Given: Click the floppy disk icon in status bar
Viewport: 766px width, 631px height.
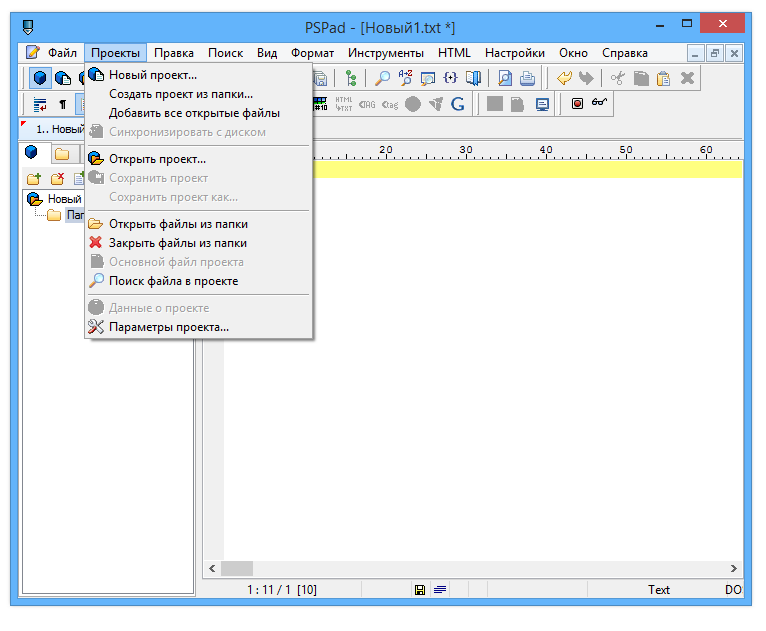Looking at the screenshot, I should 420,590.
